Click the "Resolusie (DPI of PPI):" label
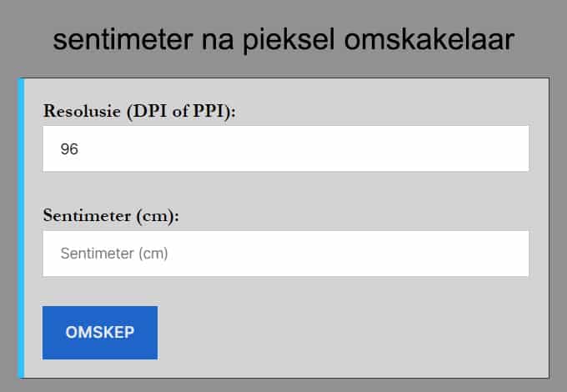Viewport: 567px width, 392px height. coord(139,111)
